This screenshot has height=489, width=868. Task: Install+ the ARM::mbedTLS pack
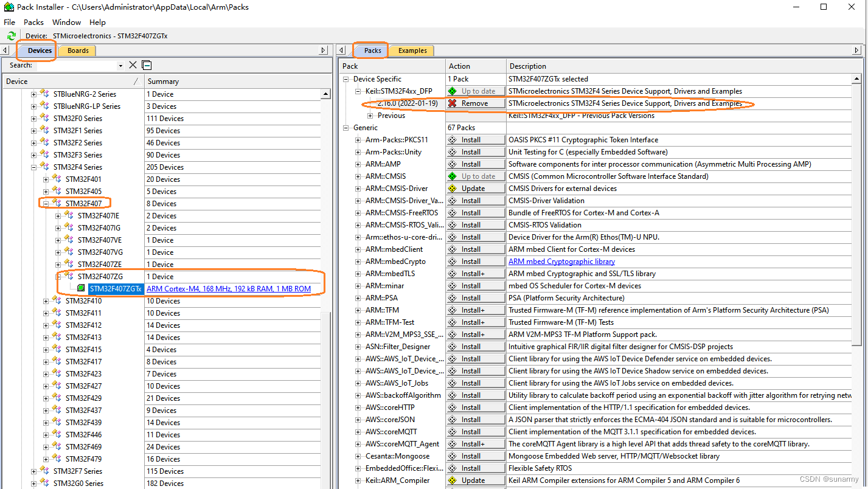coord(476,274)
